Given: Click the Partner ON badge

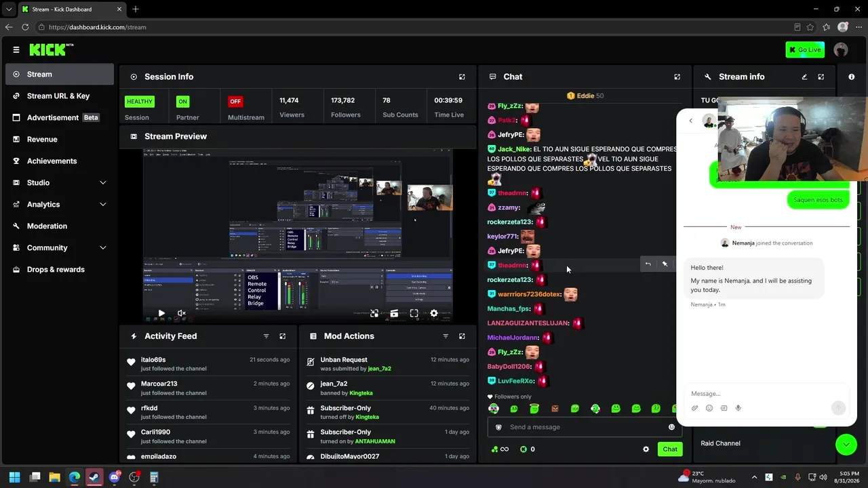Looking at the screenshot, I should (182, 102).
